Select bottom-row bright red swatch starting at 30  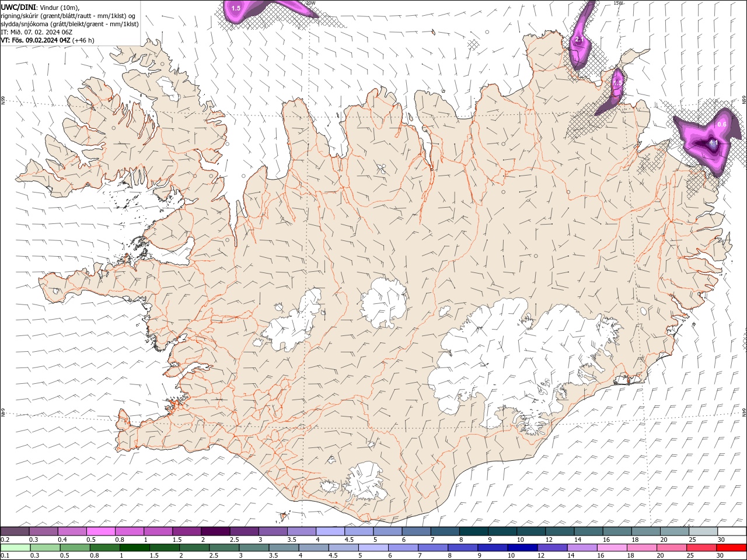click(x=731, y=548)
